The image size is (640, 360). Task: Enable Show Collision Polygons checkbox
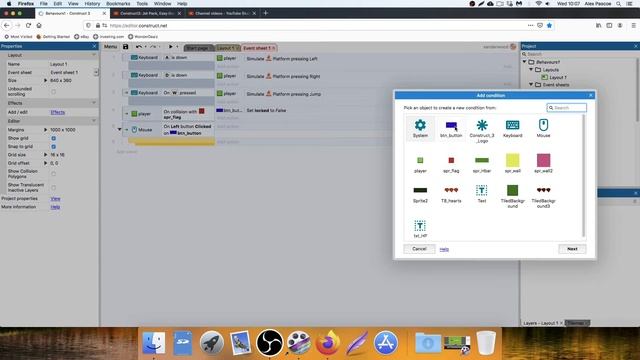click(53, 174)
